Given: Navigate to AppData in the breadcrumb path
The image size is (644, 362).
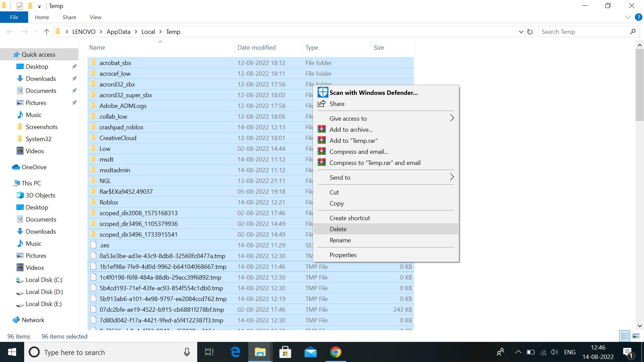Looking at the screenshot, I should (x=118, y=32).
